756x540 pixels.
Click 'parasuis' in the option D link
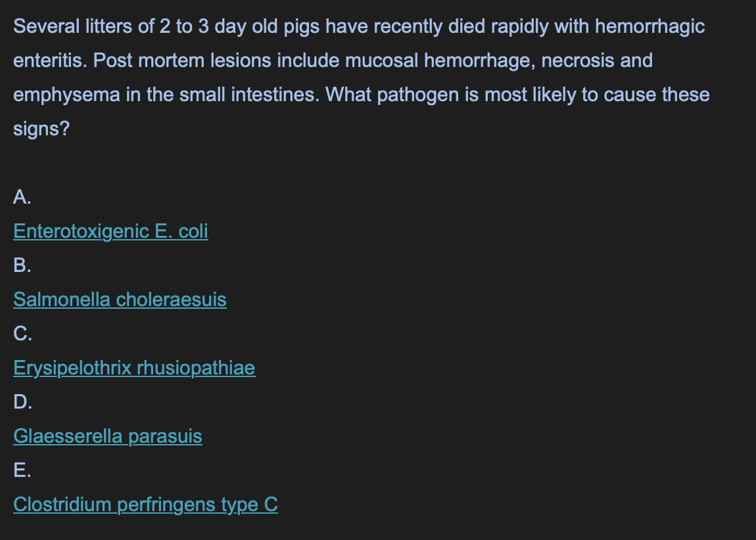point(166,436)
